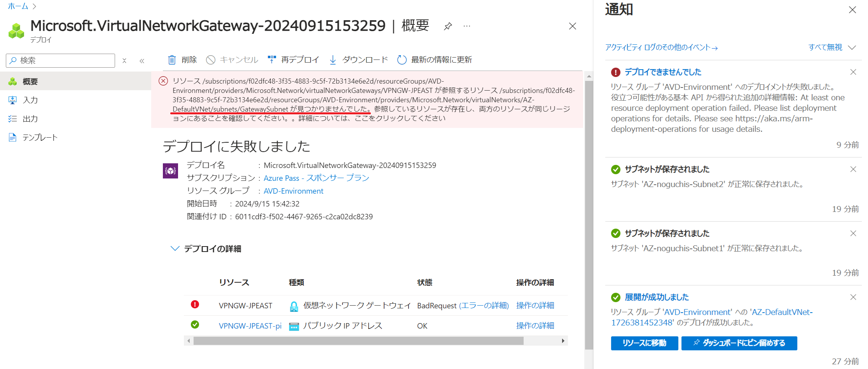Dismiss the AZ-noguchis-Subnet1 saved notification

(x=853, y=233)
